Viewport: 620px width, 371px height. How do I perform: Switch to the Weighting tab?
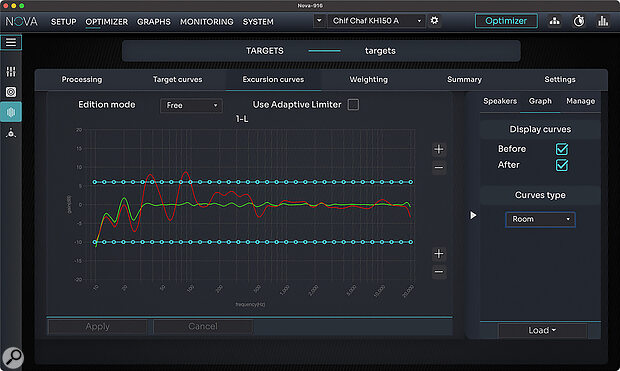coord(369,80)
